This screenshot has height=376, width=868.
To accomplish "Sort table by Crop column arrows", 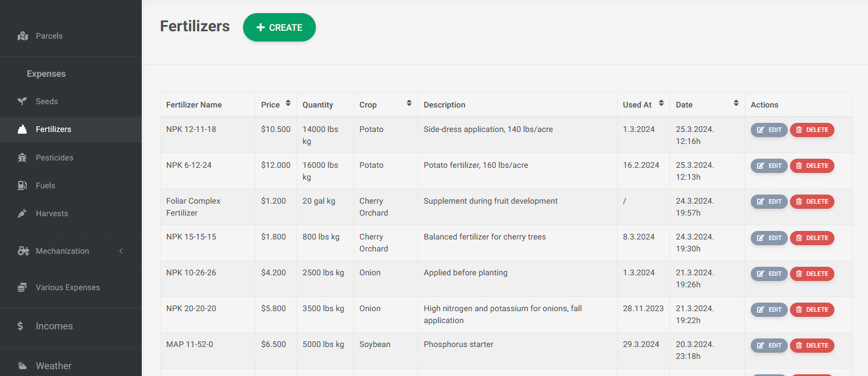I will [x=409, y=104].
